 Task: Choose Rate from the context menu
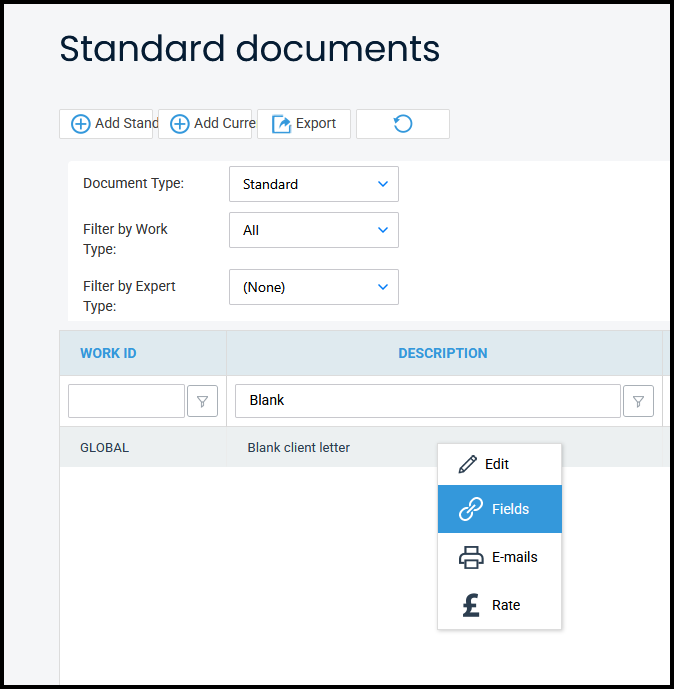click(506, 605)
